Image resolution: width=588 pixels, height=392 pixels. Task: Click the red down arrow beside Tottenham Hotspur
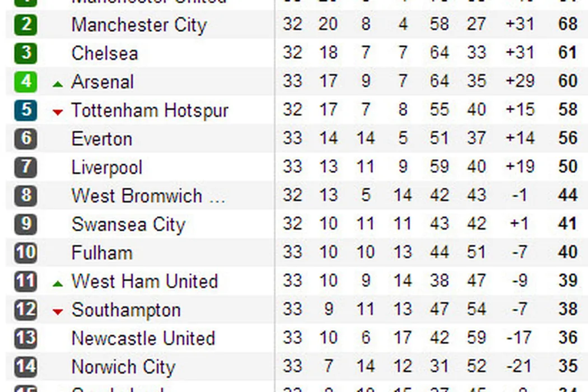(57, 112)
